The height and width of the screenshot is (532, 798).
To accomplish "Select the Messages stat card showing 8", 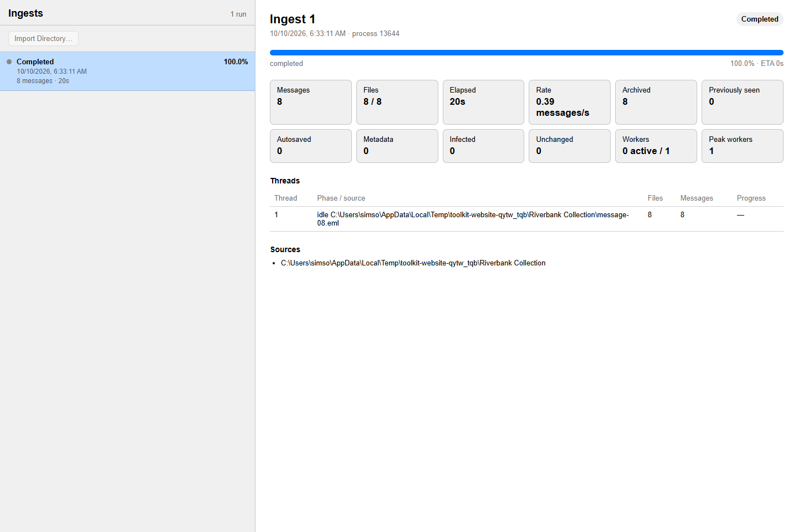I will point(311,102).
